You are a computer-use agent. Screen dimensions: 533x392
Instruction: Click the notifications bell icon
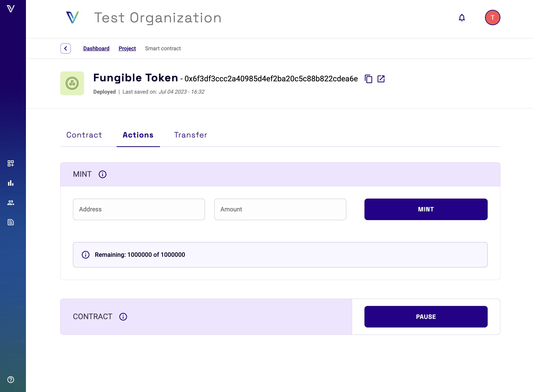tap(462, 18)
